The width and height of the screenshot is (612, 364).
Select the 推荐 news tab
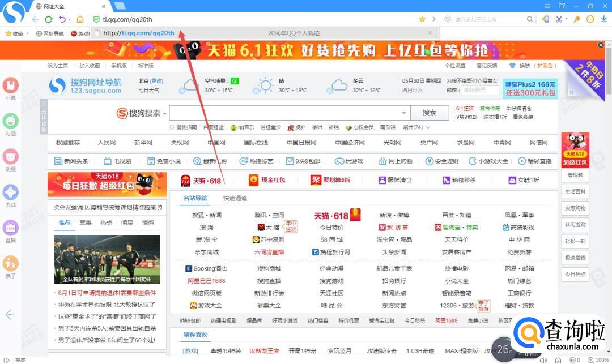pyautogui.click(x=65, y=222)
